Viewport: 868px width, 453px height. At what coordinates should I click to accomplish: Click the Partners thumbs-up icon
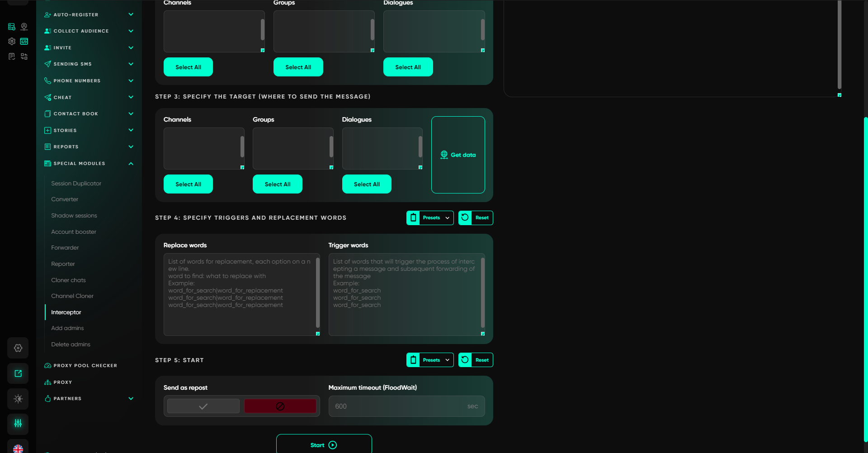pyautogui.click(x=47, y=399)
